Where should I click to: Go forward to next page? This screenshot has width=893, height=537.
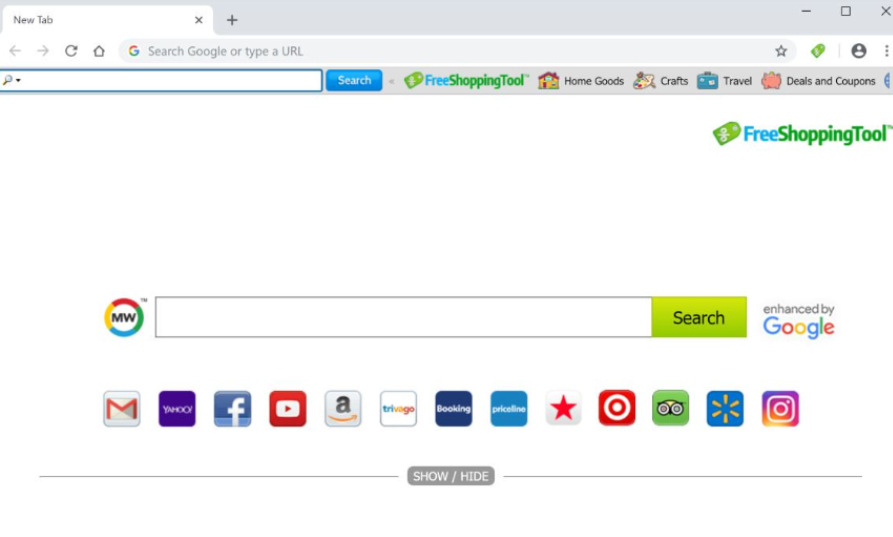click(x=43, y=51)
